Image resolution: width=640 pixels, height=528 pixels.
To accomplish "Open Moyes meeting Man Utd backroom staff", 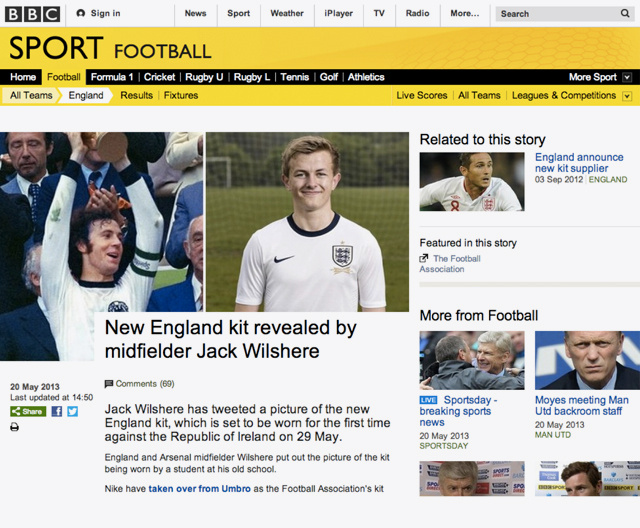I will [x=582, y=406].
